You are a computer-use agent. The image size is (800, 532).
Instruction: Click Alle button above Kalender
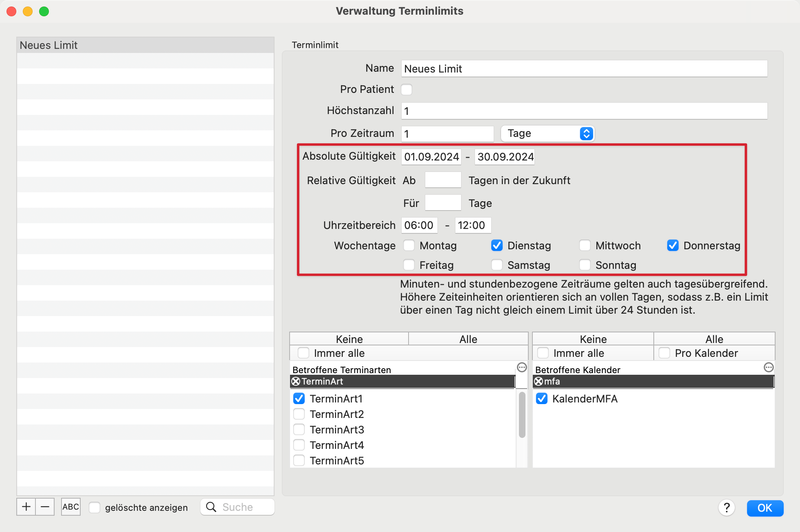pyautogui.click(x=714, y=339)
